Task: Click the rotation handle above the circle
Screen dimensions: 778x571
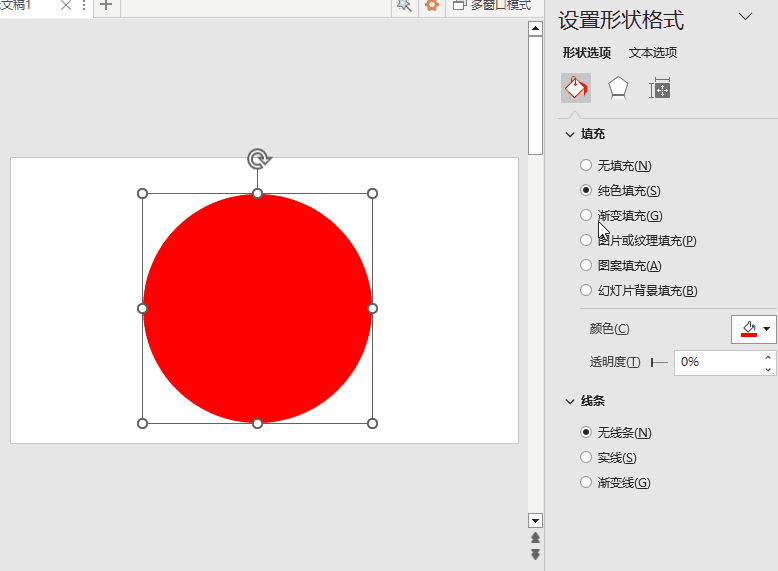Action: (x=259, y=159)
